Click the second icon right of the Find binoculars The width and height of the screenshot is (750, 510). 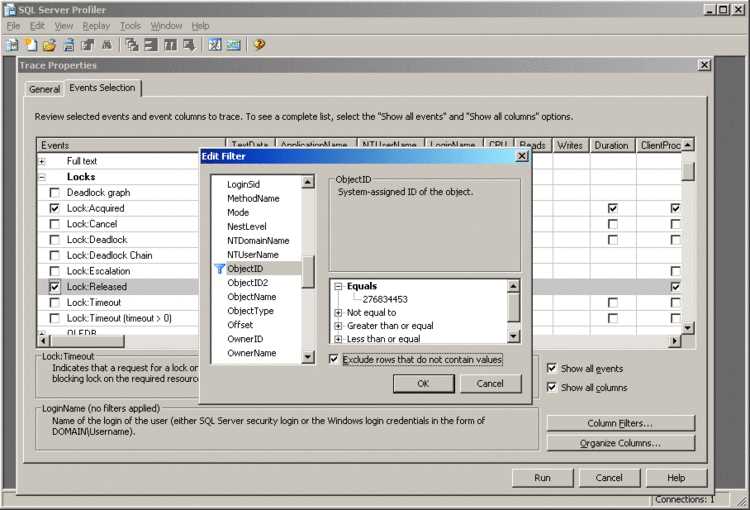point(151,45)
